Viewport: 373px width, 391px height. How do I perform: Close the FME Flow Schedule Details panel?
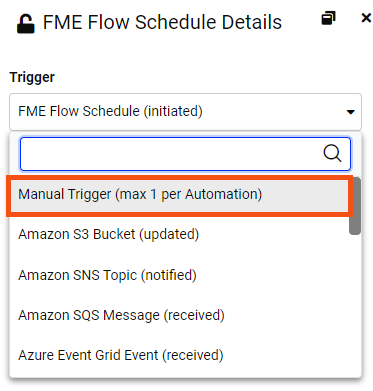click(x=367, y=18)
